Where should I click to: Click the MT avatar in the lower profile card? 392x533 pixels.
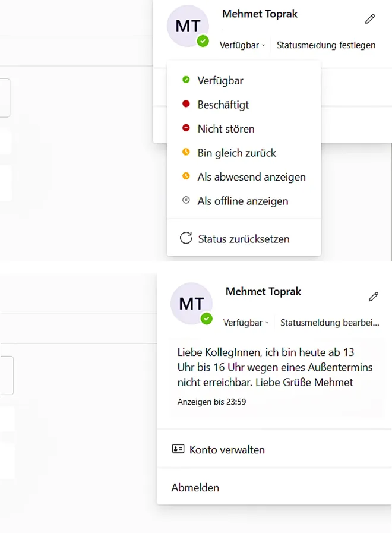pyautogui.click(x=191, y=304)
